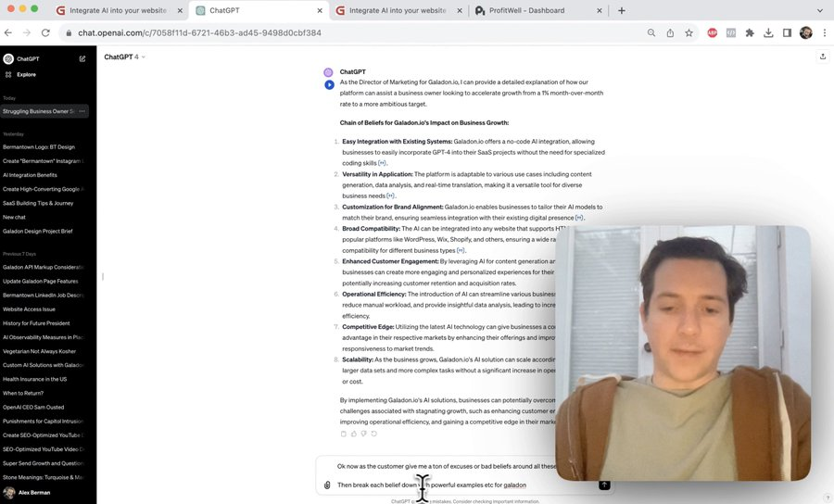Screen dimensions: 834x504
Task: Open the tab search chevron
Action: (x=820, y=10)
